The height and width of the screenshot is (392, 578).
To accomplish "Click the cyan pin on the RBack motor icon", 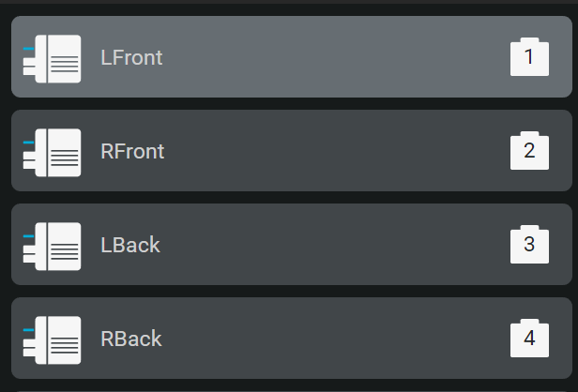I will (28, 330).
